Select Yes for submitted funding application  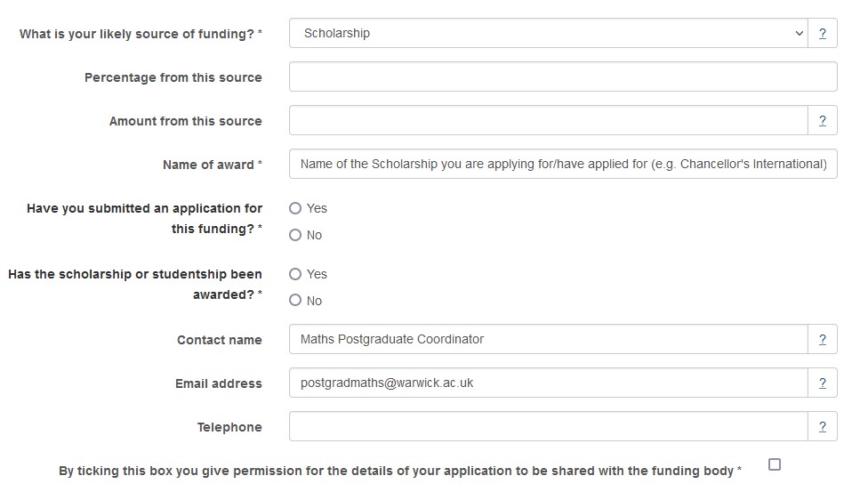click(x=295, y=208)
